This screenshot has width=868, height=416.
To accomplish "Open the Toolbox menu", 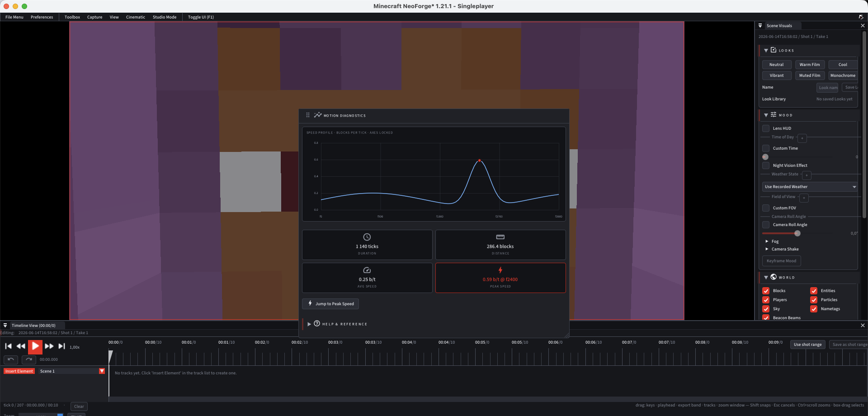I will pyautogui.click(x=72, y=17).
